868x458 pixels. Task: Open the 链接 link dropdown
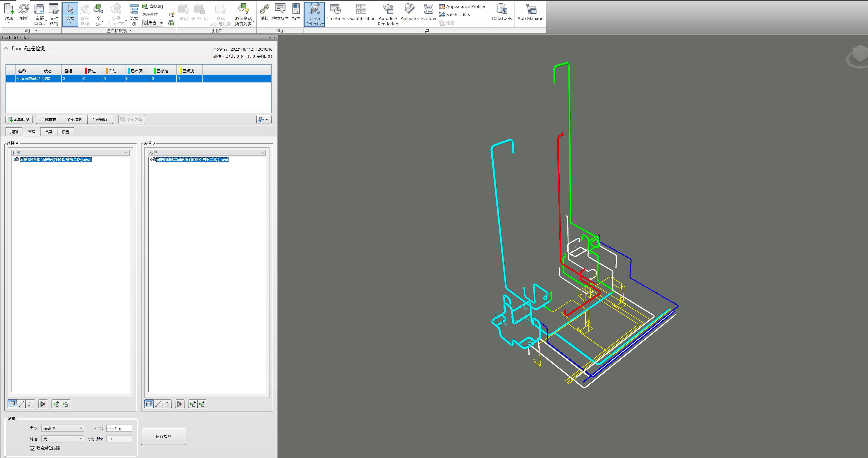pyautogui.click(x=63, y=439)
